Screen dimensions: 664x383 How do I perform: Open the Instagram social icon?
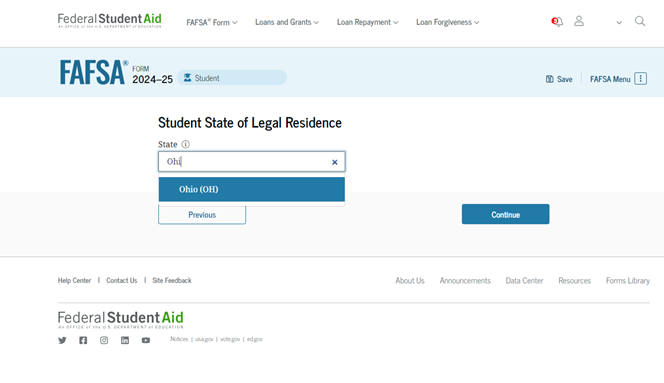click(x=104, y=340)
